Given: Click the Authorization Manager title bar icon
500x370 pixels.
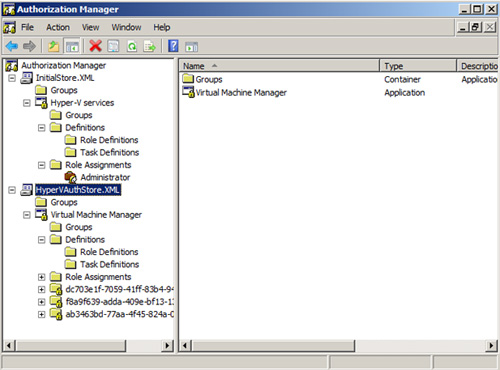Looking at the screenshot, I should (x=9, y=10).
